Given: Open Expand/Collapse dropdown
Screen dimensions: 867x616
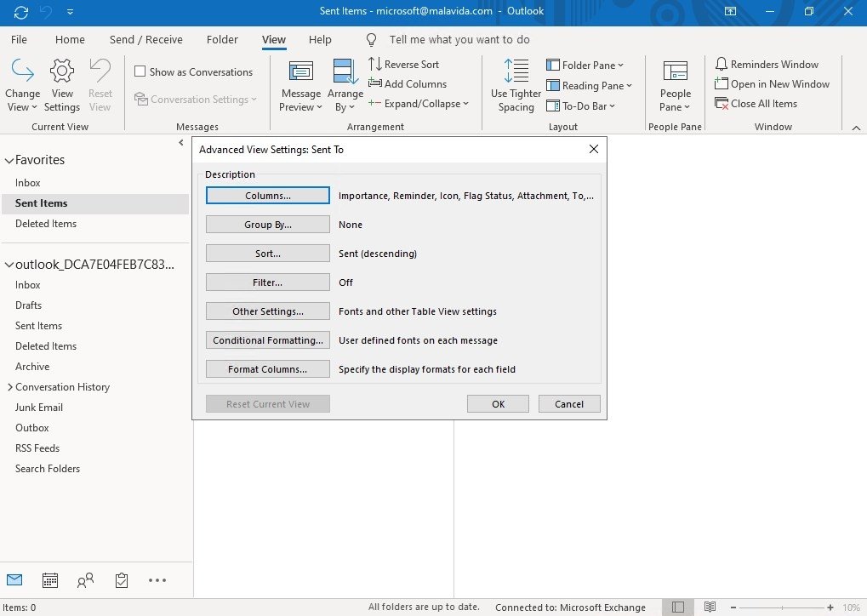Looking at the screenshot, I should point(419,104).
